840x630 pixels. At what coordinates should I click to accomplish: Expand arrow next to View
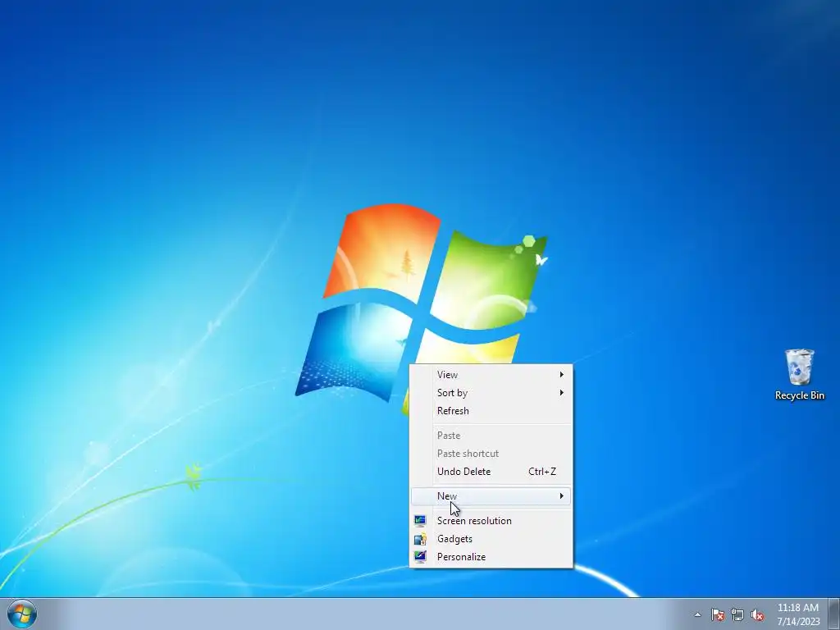point(561,374)
